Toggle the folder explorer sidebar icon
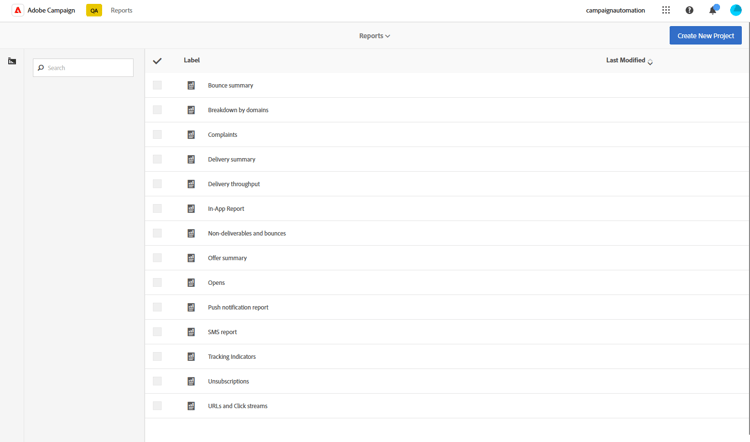This screenshot has height=442, width=750. pos(12,61)
